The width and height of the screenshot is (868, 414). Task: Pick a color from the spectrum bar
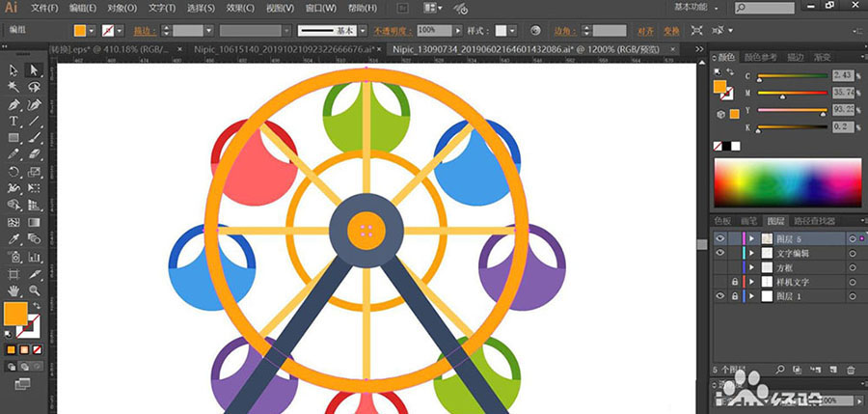click(x=787, y=182)
